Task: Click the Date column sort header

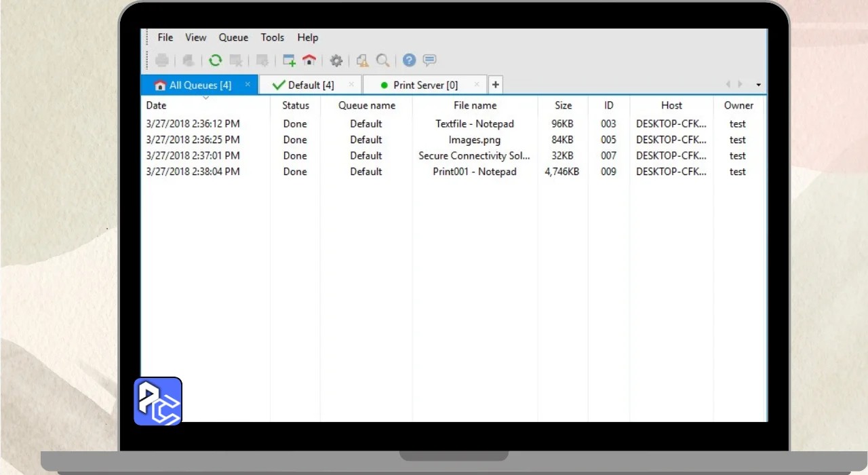Action: coord(156,105)
